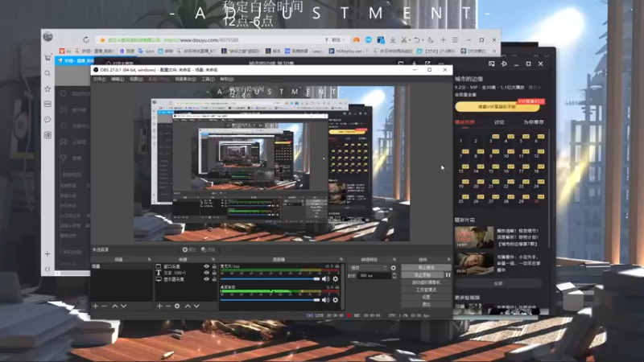
Task: Open the Help menu in OBS
Action: (x=227, y=79)
